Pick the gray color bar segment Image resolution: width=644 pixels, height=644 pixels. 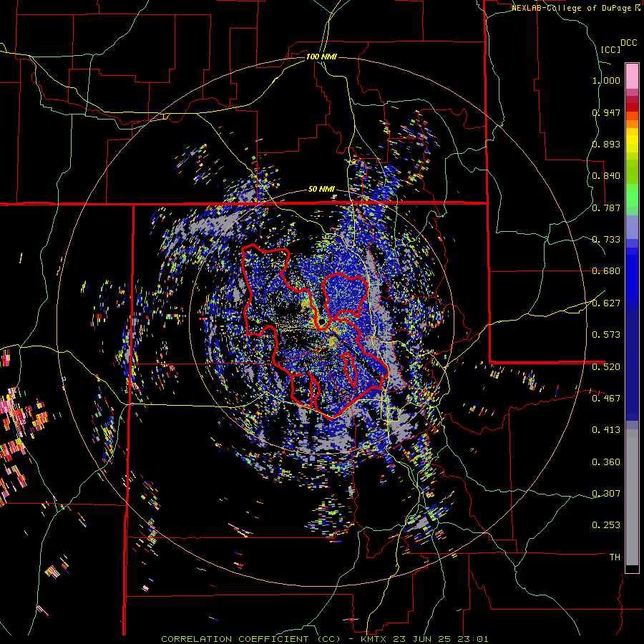[x=632, y=497]
